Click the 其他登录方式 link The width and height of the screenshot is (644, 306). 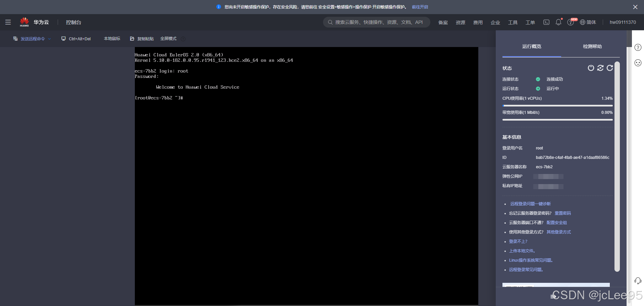click(x=559, y=232)
